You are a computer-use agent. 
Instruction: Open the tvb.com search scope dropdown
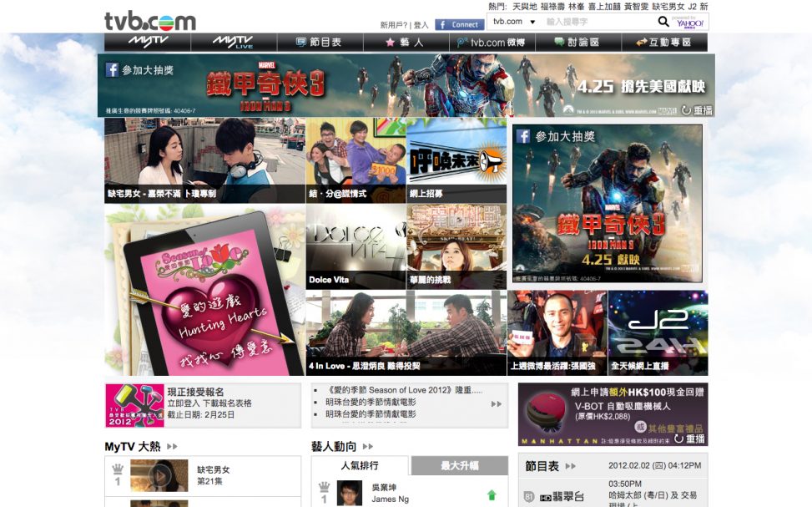point(514,22)
